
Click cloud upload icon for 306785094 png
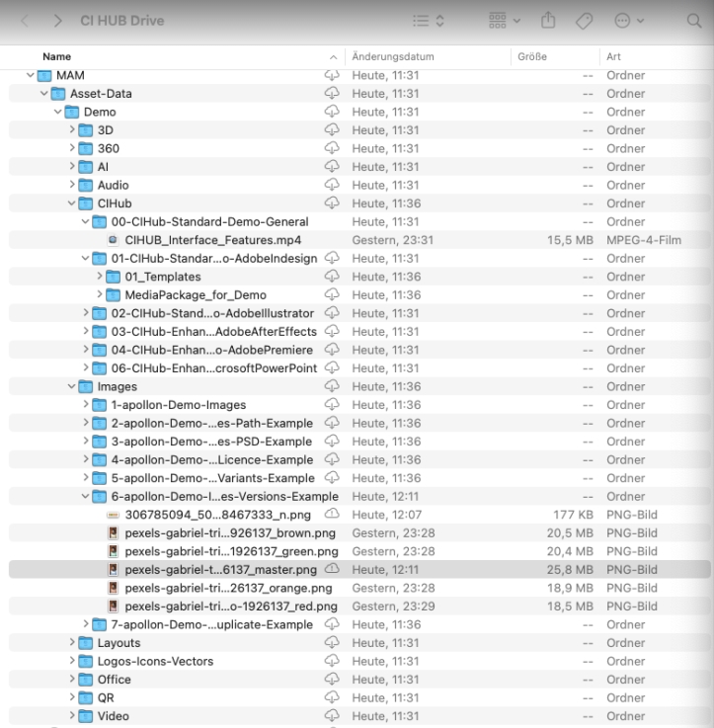coord(332,514)
